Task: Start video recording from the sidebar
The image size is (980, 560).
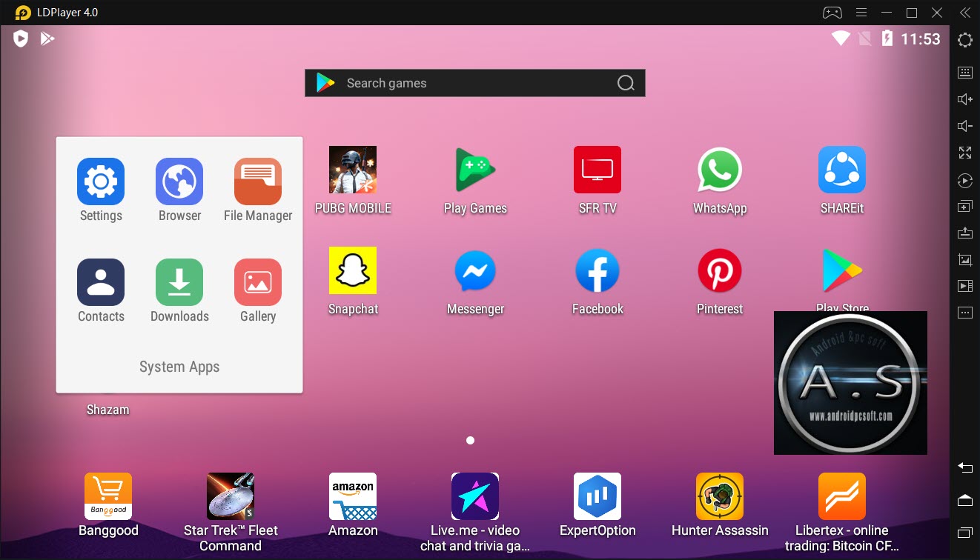Action: (x=965, y=286)
